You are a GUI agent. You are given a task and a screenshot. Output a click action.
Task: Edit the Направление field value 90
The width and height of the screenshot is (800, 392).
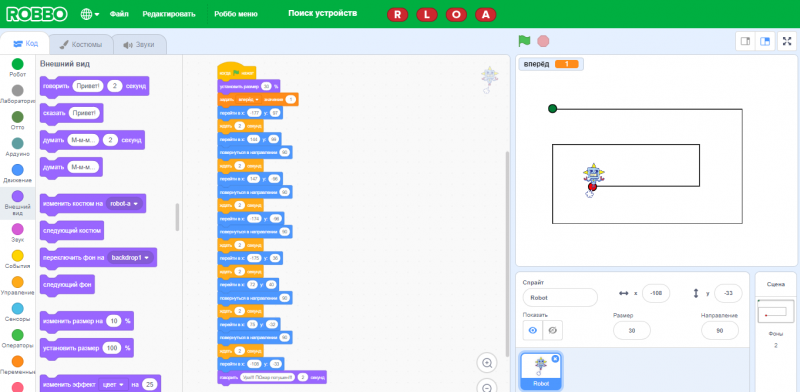coord(720,330)
